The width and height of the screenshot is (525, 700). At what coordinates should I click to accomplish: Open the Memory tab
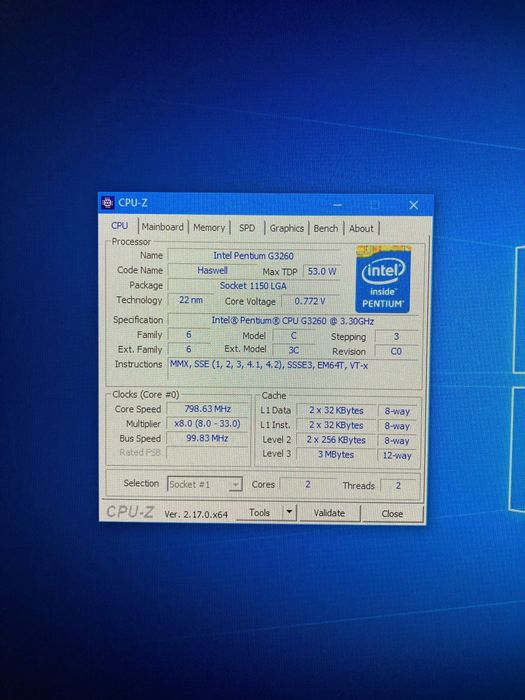(208, 227)
